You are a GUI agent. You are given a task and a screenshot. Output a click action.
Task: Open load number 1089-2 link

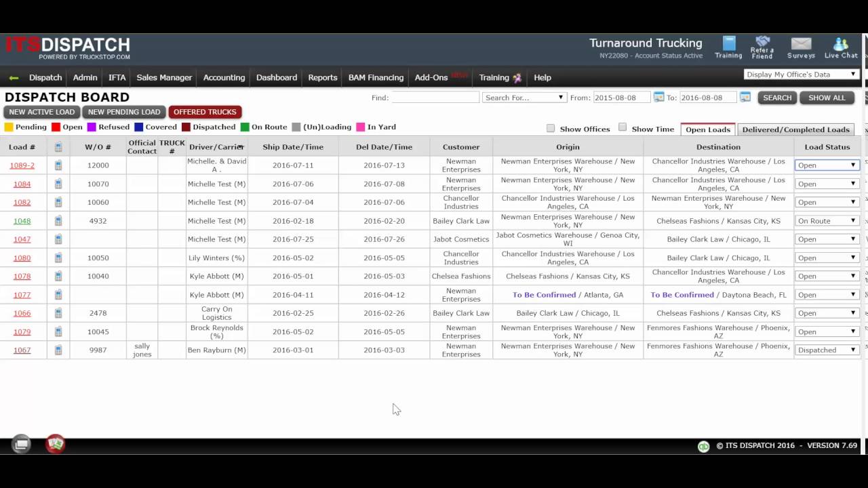click(22, 165)
